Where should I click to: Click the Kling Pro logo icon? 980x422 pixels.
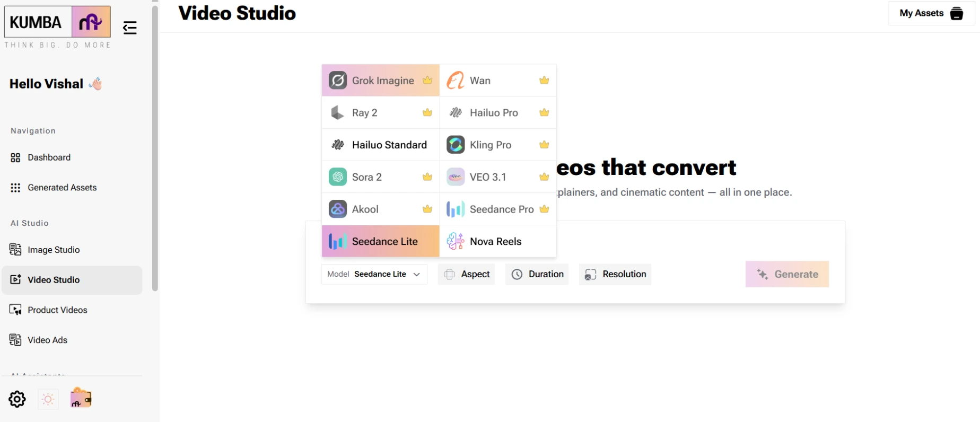[456, 145]
